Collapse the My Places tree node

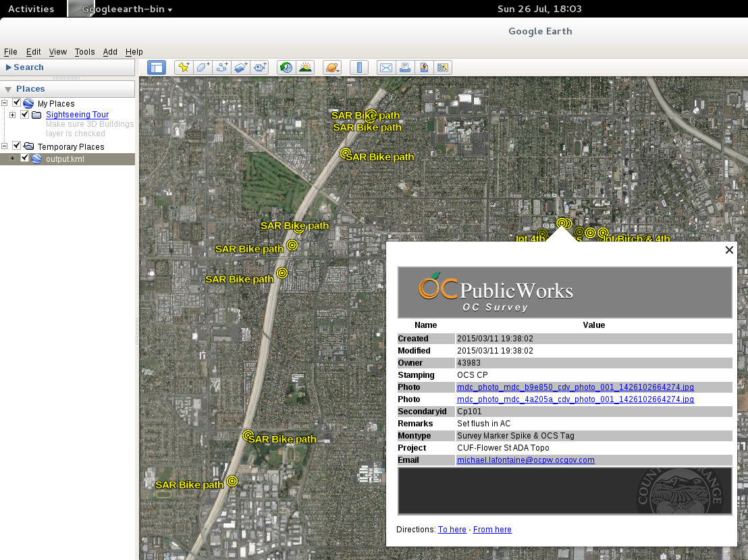pos(4,103)
